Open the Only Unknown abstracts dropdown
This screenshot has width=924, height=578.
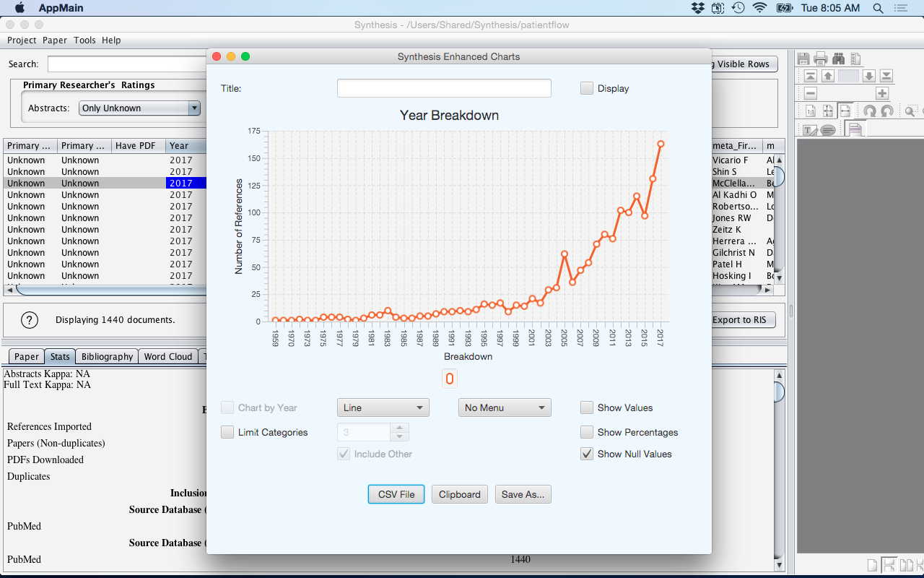pos(139,108)
